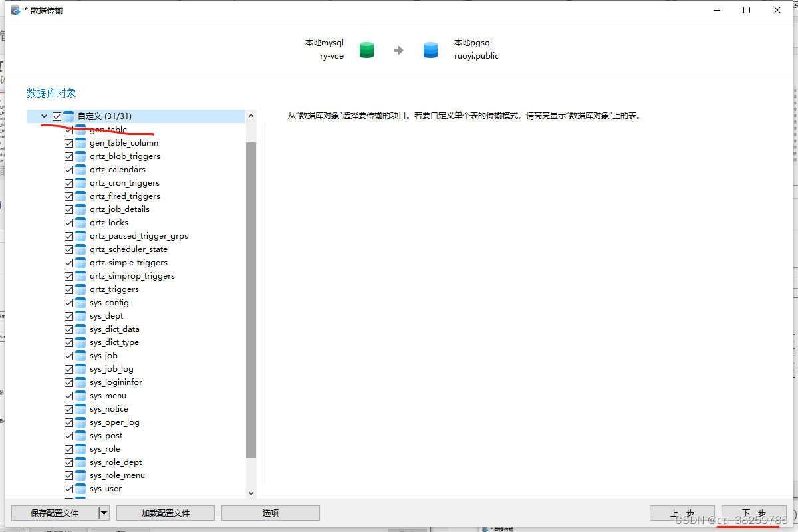Screen dimensions: 798x532
Task: Click the table icon for qrtz_locks
Action: [80, 223]
